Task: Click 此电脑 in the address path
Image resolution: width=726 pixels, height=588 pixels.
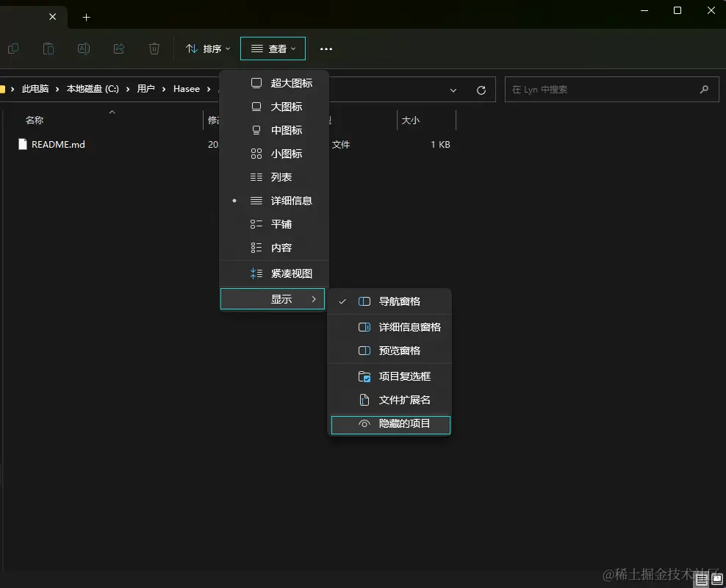Action: (x=35, y=89)
